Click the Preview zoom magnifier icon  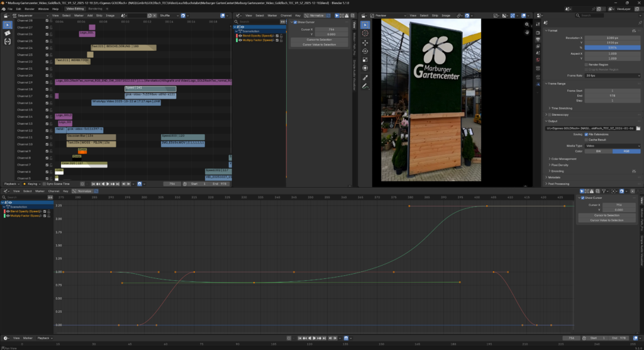pos(527,25)
